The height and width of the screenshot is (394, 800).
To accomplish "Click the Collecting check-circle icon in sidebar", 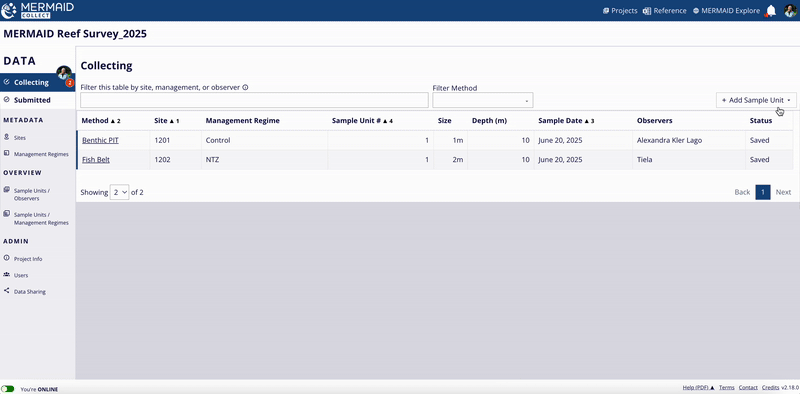I will [x=7, y=82].
